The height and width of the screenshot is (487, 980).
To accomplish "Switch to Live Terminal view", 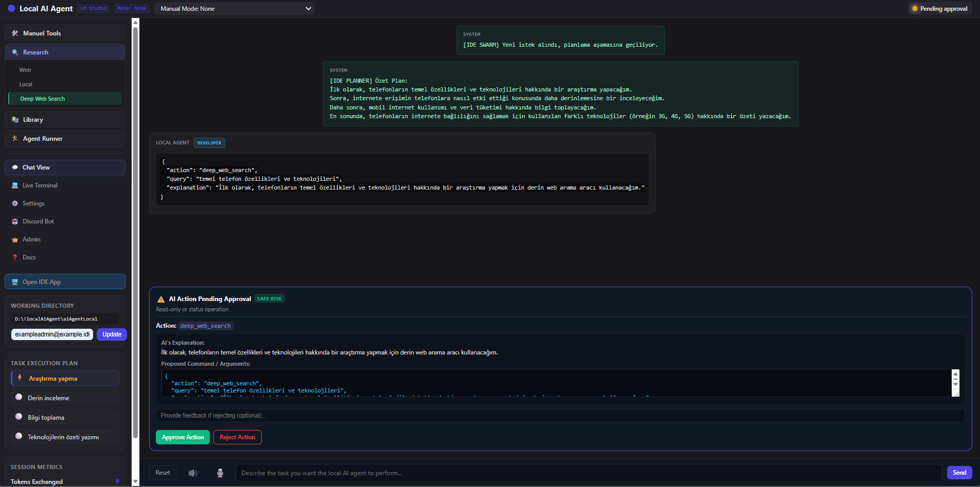I will (x=65, y=185).
